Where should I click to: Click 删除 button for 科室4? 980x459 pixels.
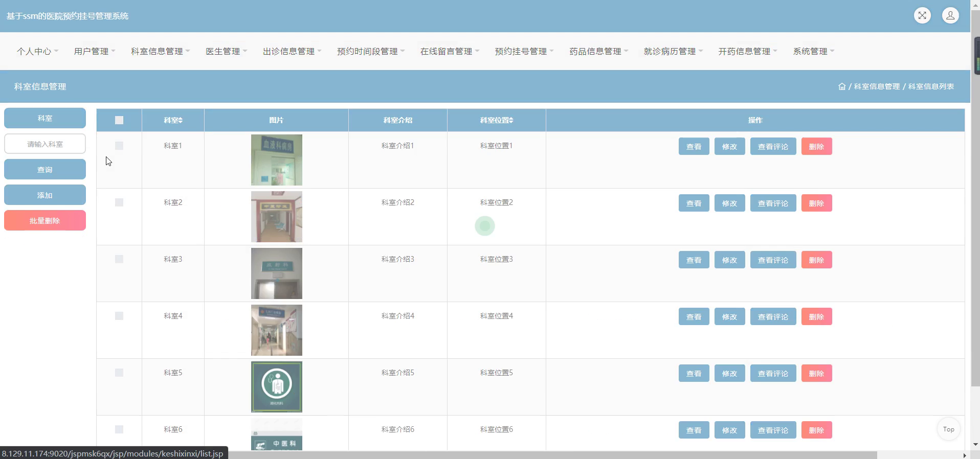pyautogui.click(x=816, y=316)
